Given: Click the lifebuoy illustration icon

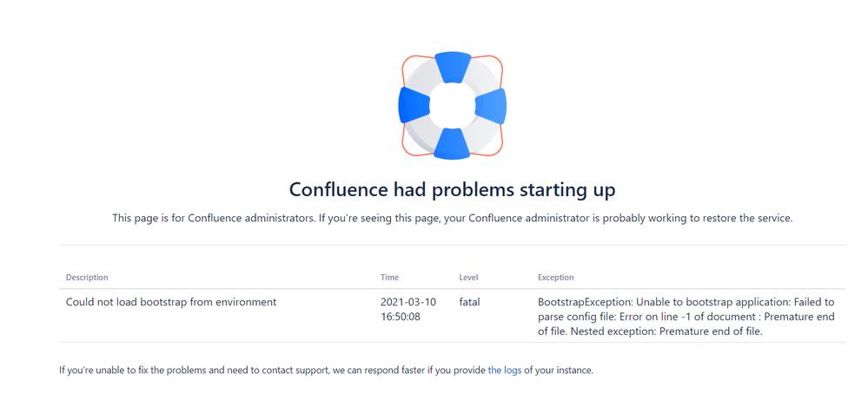Looking at the screenshot, I should [453, 106].
